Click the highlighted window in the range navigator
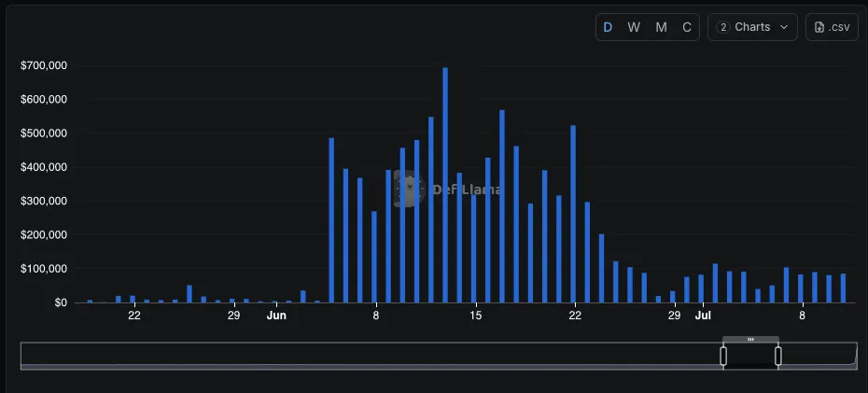Viewport: 868px width, 393px height. tap(750, 356)
